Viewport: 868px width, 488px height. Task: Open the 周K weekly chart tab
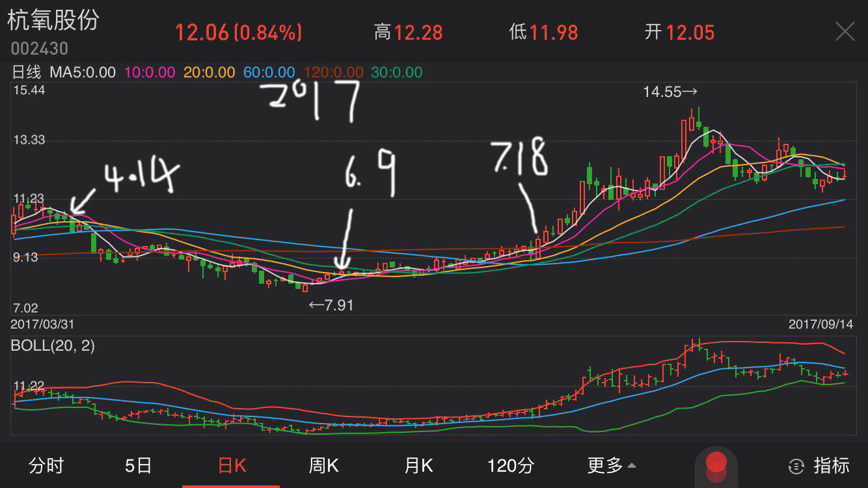click(323, 465)
